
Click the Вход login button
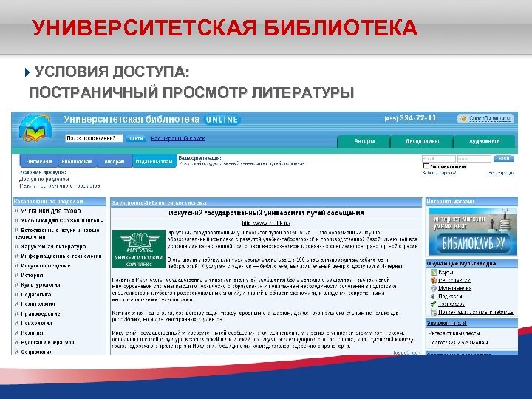click(504, 158)
